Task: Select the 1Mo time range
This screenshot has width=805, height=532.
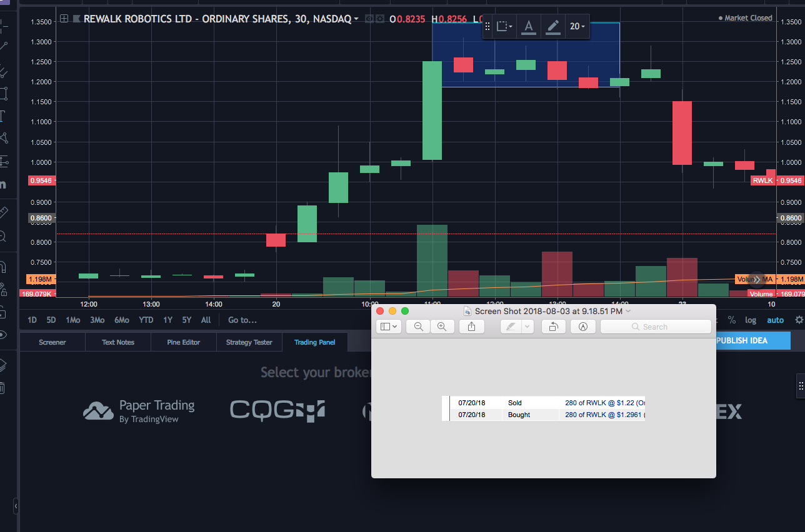Action: pyautogui.click(x=73, y=320)
